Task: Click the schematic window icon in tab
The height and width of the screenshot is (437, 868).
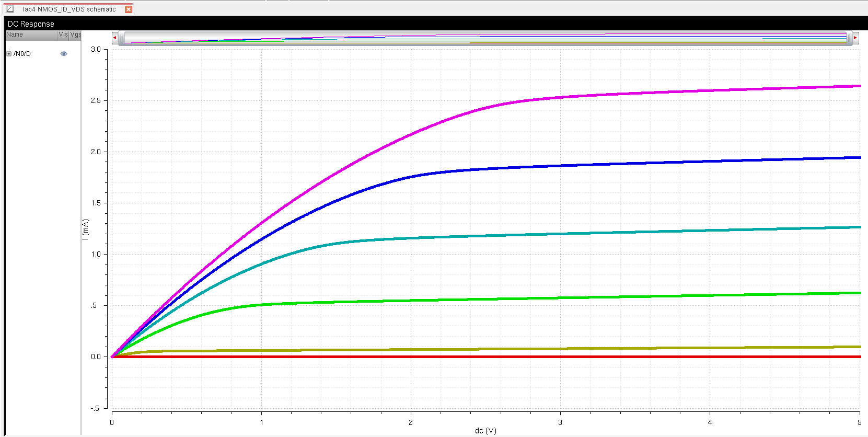Action: pos(10,9)
